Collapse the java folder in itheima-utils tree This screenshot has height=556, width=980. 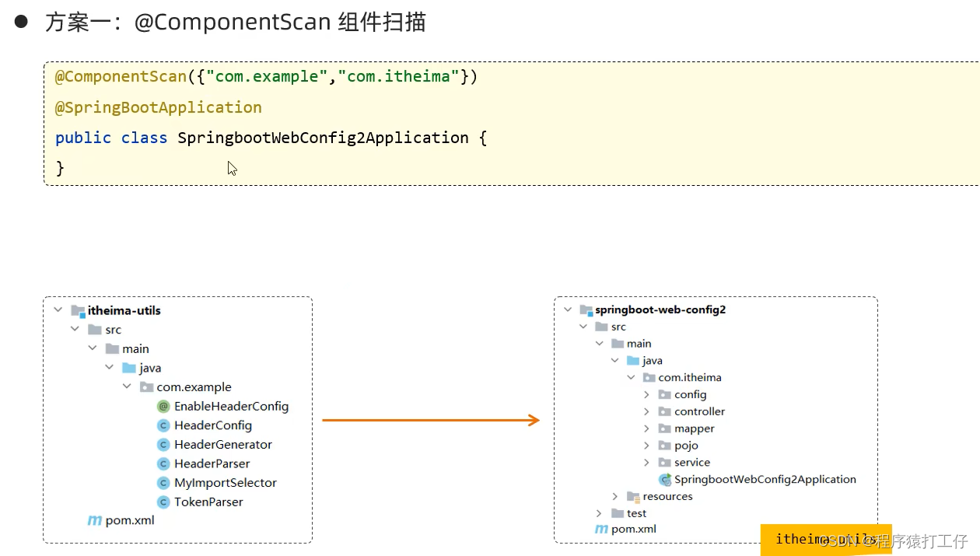[x=110, y=368]
